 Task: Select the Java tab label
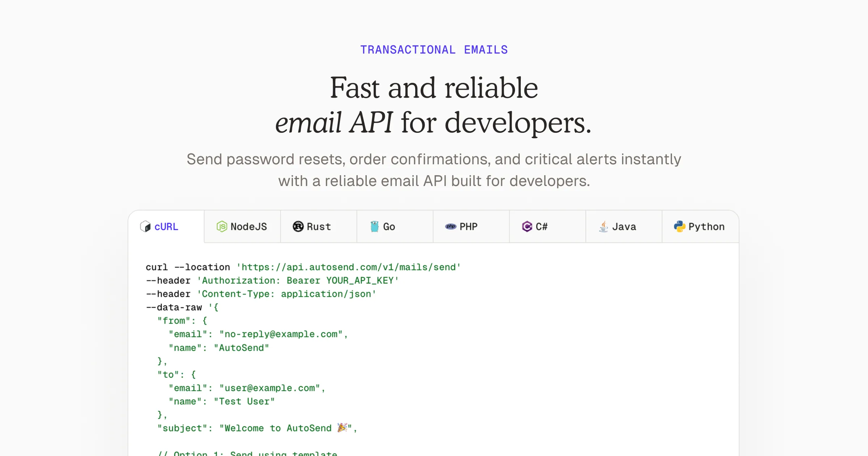(624, 227)
